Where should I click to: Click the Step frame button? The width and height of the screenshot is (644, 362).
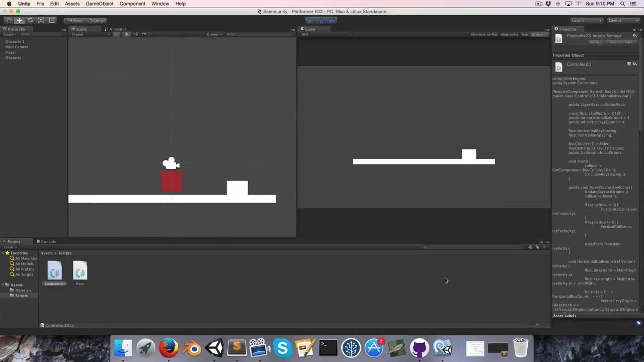coord(332,21)
